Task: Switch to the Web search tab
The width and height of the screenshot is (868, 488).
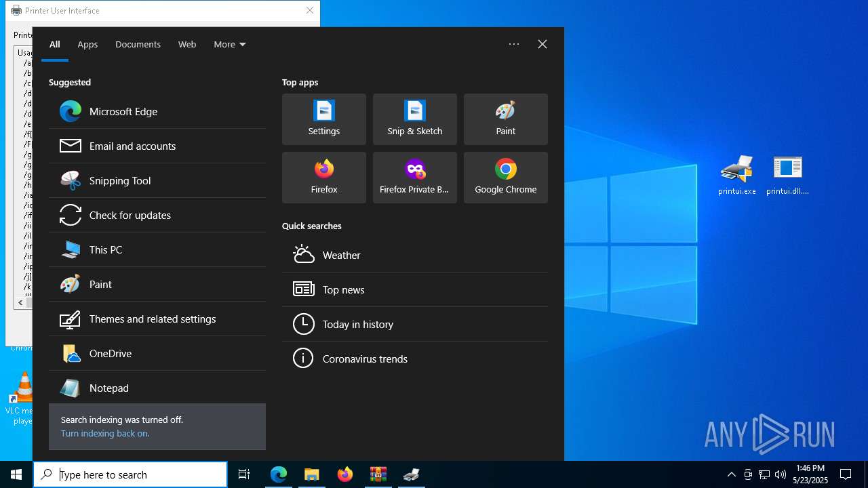Action: pyautogui.click(x=187, y=44)
